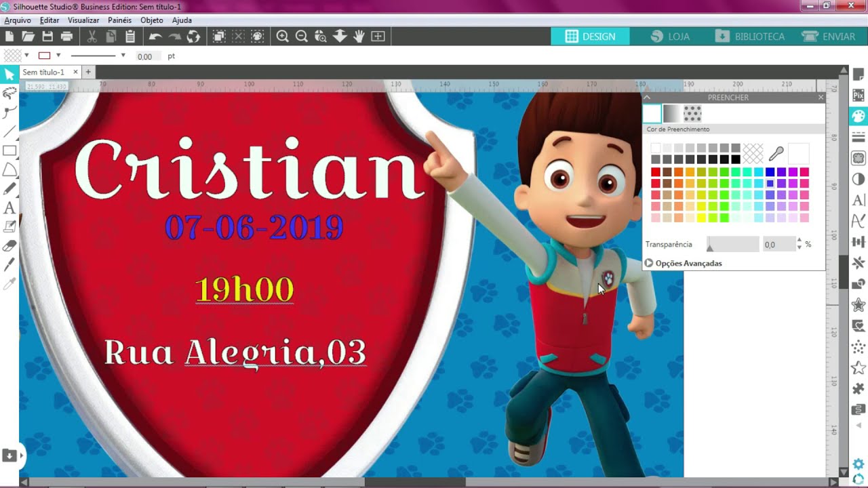Open the line style dropdown arrow
Screen dimensions: 868x488
pyautogui.click(x=123, y=56)
